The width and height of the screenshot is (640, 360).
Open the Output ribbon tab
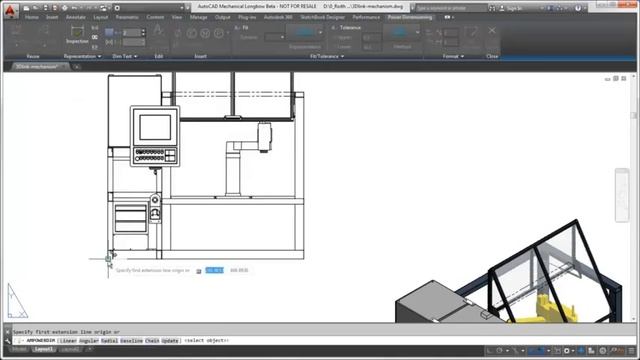(222, 17)
